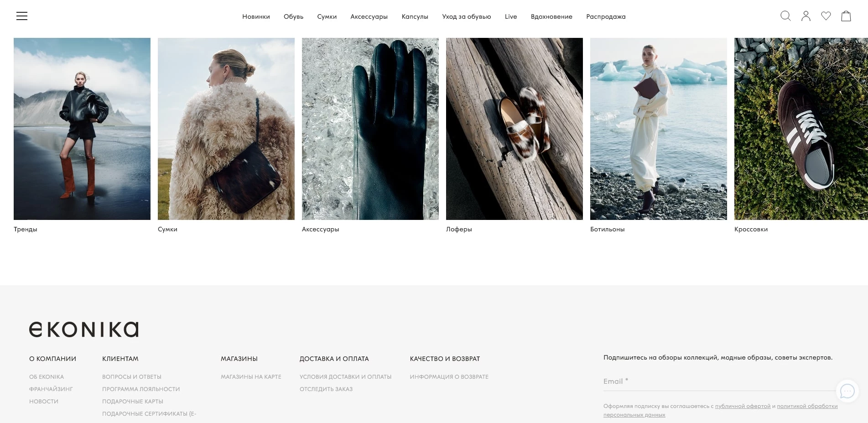Click the Кроссовки sneaker image

point(800,129)
